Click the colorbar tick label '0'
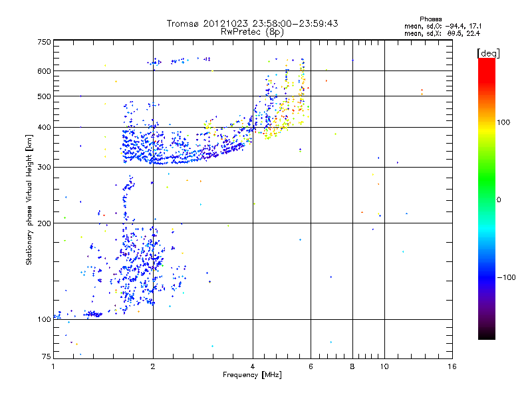 point(499,200)
